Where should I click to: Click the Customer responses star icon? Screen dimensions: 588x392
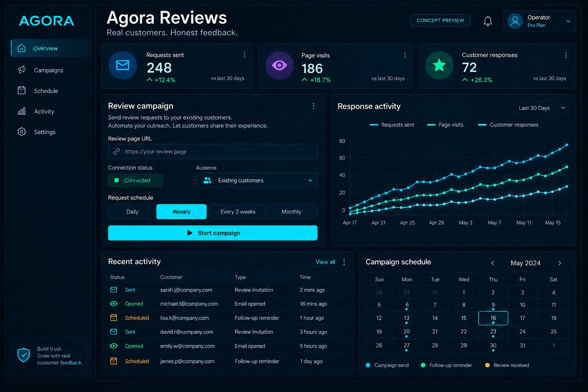click(439, 65)
